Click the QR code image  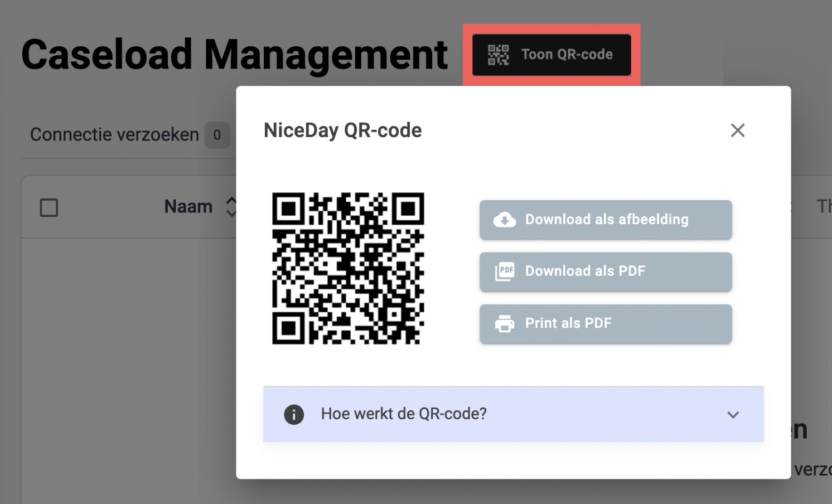click(x=348, y=268)
